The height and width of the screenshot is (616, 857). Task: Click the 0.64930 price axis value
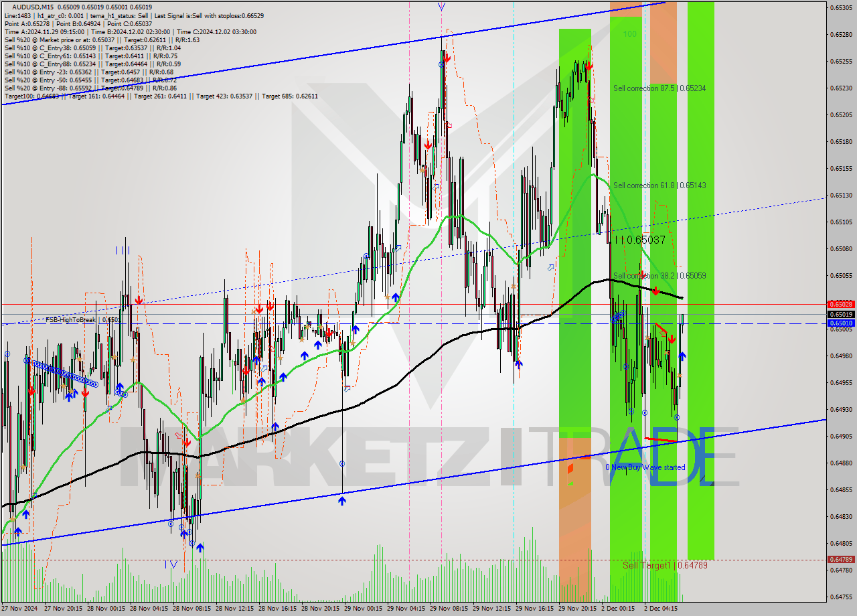coord(841,409)
